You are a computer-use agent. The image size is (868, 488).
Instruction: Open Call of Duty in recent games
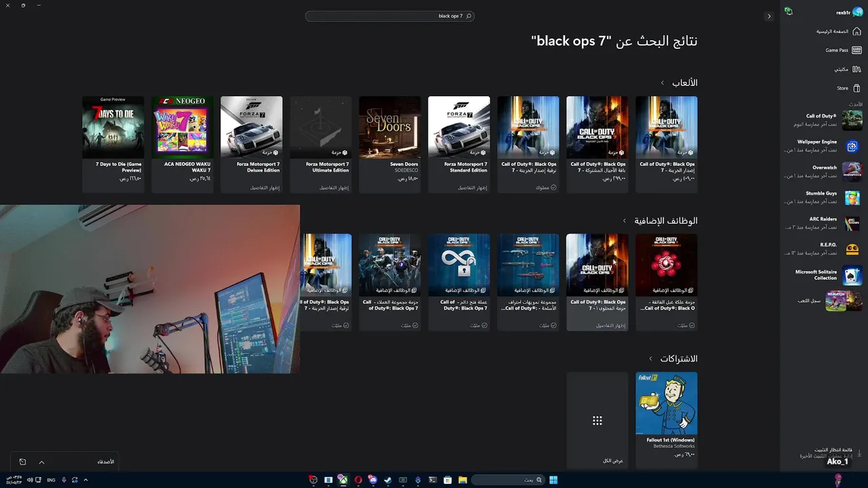[x=823, y=120]
